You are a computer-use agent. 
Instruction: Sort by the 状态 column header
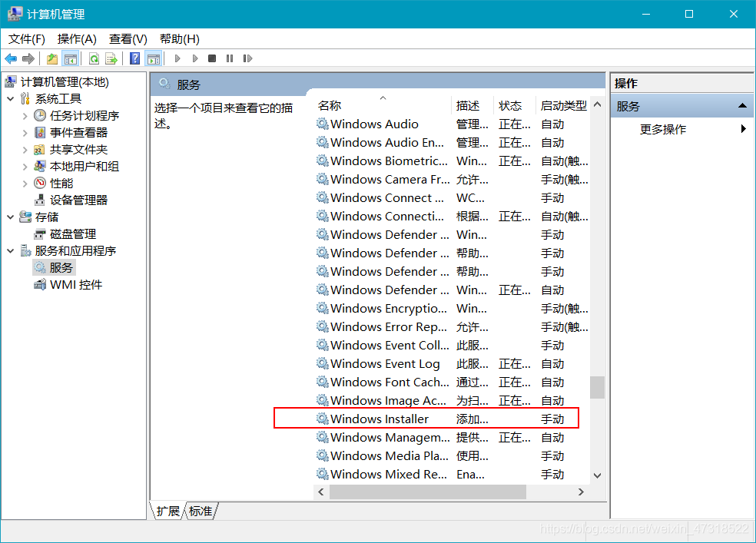pyautogui.click(x=515, y=105)
